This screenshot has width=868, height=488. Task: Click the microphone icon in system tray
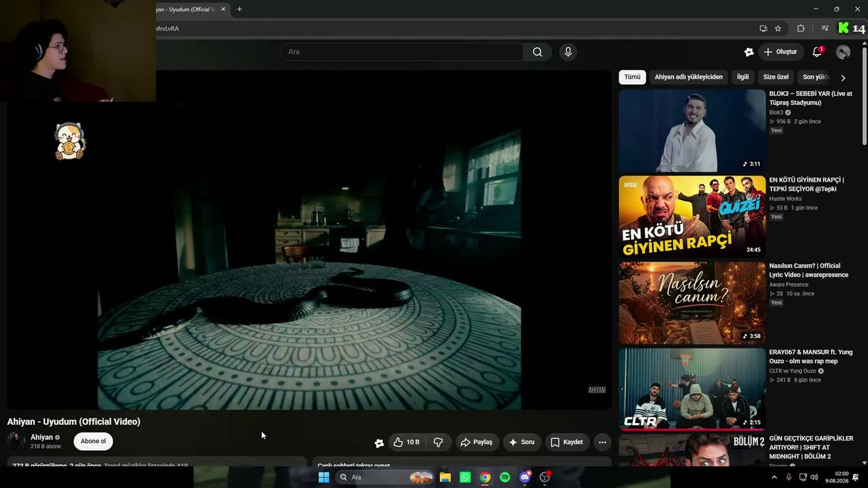789,477
